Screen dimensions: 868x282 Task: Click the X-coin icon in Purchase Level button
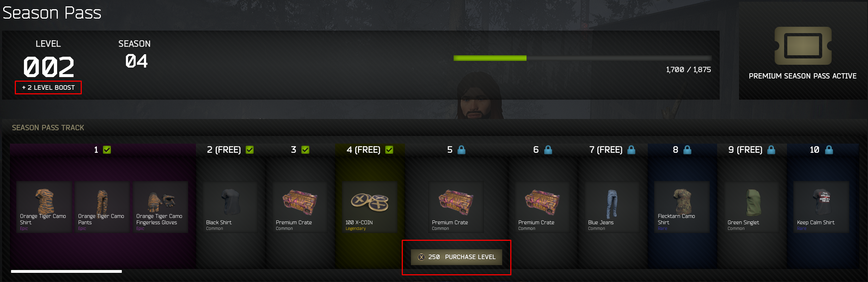pyautogui.click(x=421, y=257)
